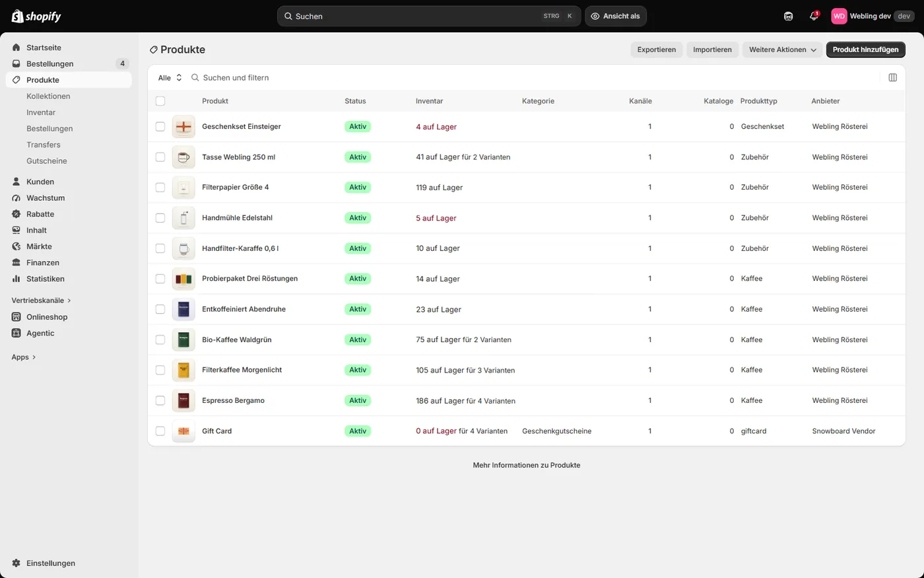The image size is (924, 578).
Task: Click the Startseite home icon
Action: click(16, 48)
